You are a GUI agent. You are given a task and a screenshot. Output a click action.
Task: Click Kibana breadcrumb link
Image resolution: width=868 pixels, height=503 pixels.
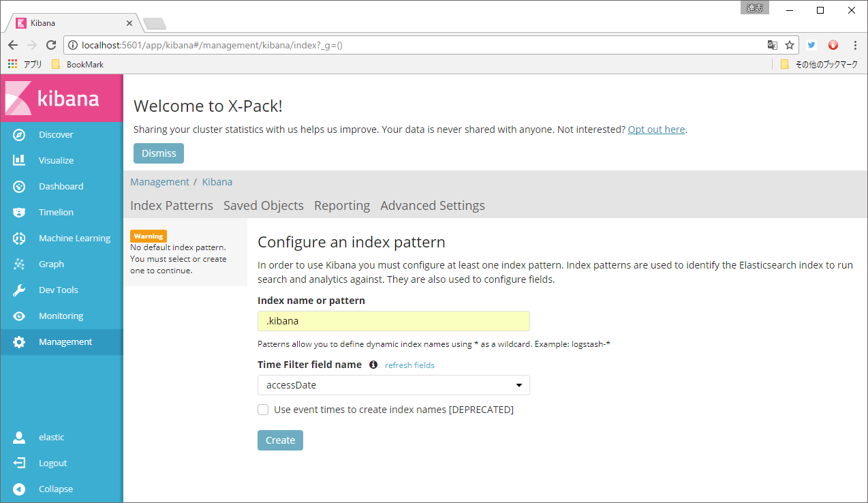217,182
